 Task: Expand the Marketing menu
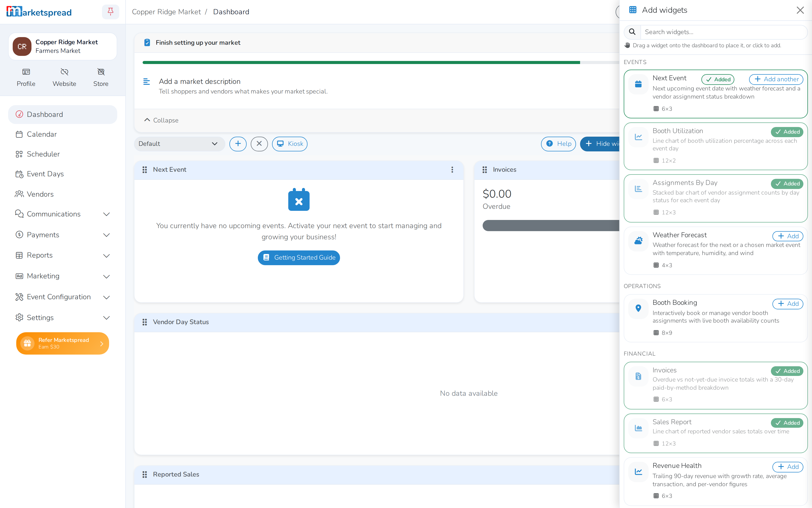click(x=63, y=276)
